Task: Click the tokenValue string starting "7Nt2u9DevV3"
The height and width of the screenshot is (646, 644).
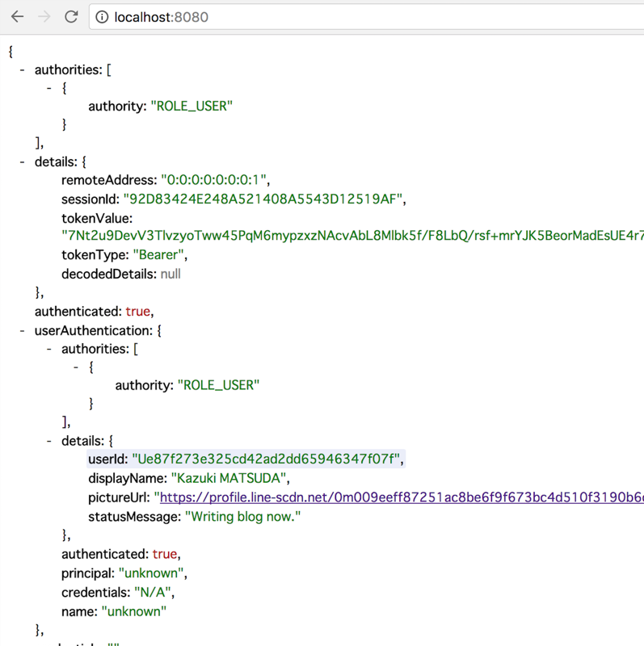Action: pyautogui.click(x=352, y=236)
